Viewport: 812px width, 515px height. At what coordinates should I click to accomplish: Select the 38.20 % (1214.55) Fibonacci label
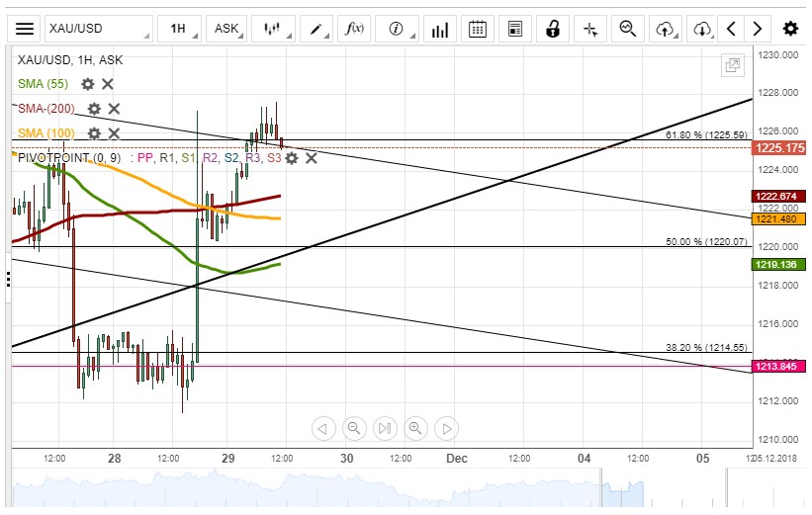706,347
